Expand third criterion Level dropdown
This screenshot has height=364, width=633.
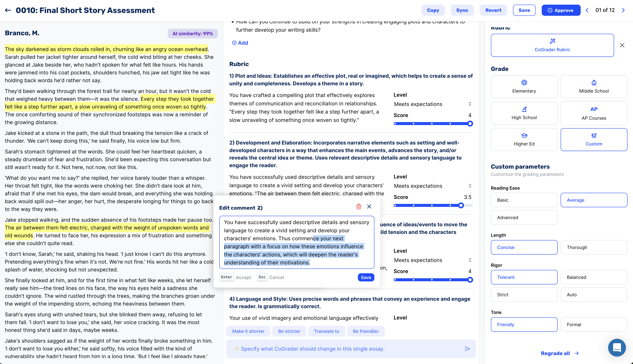click(433, 260)
